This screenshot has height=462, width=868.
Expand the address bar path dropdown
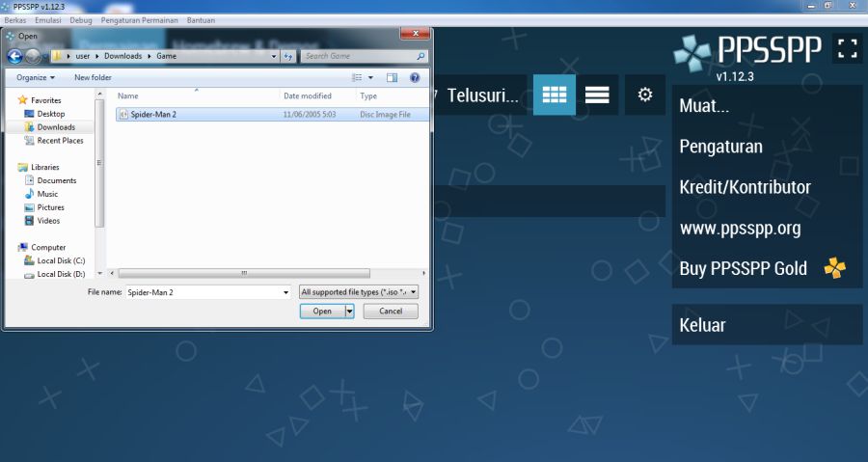tap(274, 56)
